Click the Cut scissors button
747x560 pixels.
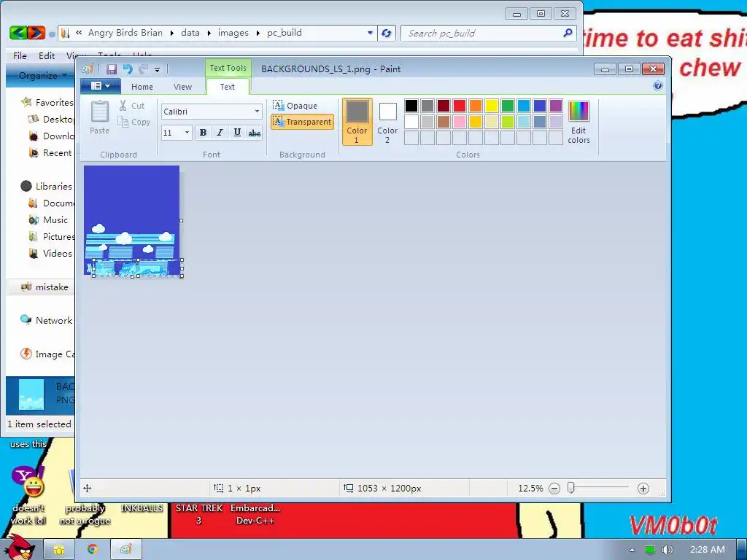point(131,106)
